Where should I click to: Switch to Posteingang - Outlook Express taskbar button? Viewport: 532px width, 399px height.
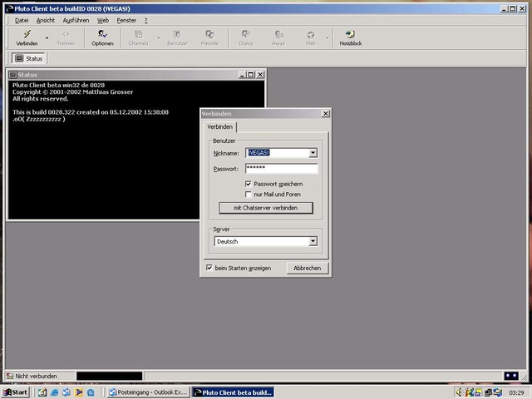coord(148,392)
